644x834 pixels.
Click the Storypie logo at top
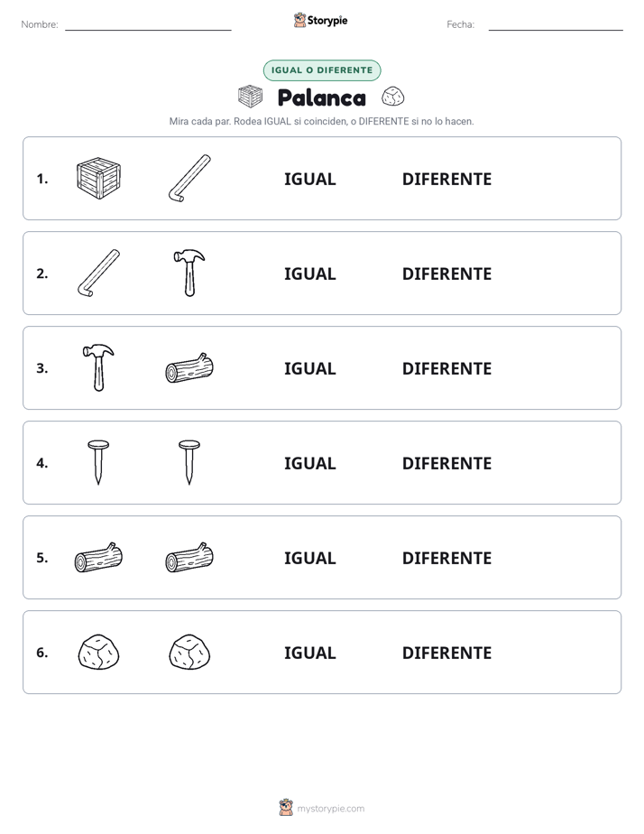point(320,20)
